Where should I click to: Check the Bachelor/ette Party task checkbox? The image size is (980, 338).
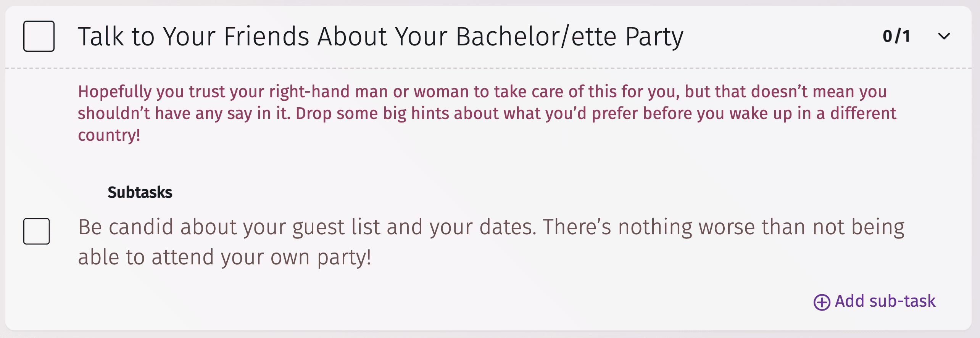[39, 36]
